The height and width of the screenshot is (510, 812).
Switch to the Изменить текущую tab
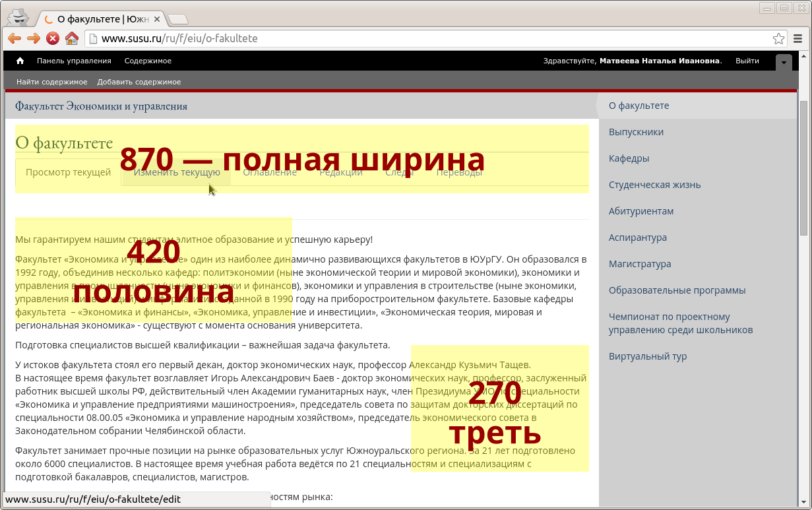pyautogui.click(x=177, y=172)
